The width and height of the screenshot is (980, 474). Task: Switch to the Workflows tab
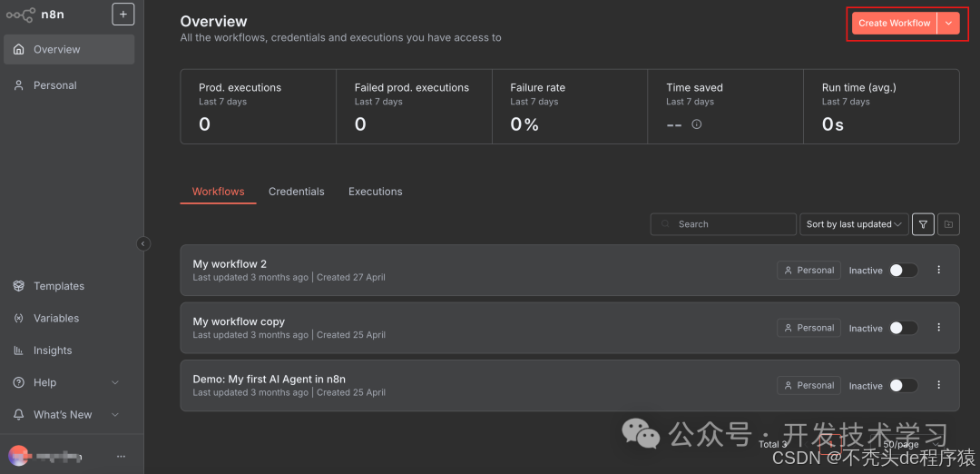[x=218, y=192]
